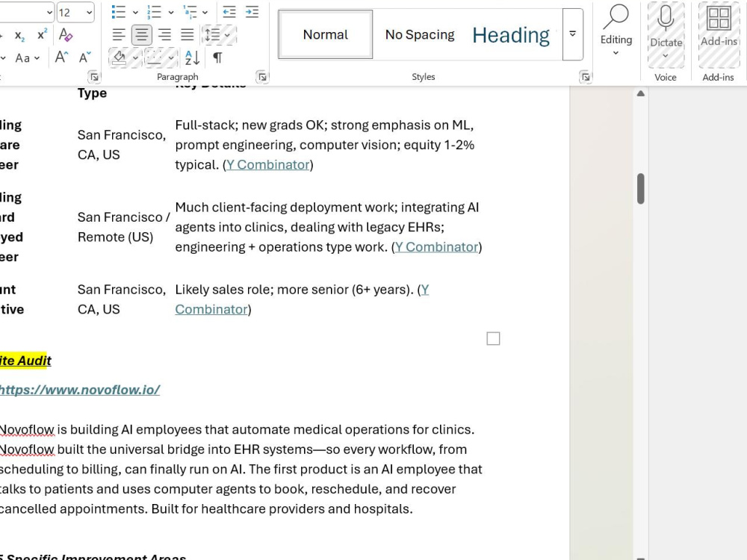
Task: Shrink font size with the decrease font icon
Action: click(x=85, y=57)
